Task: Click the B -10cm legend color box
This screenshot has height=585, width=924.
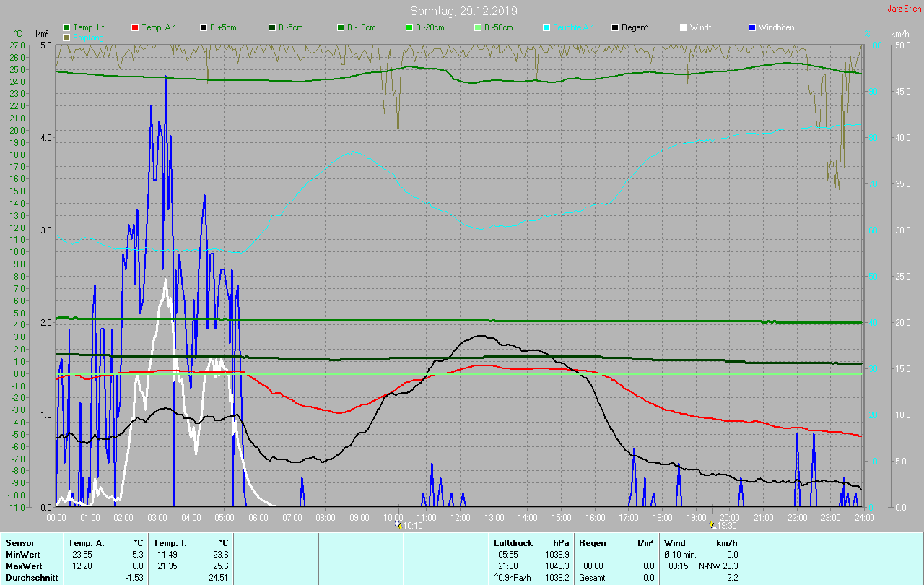Action: click(x=341, y=27)
